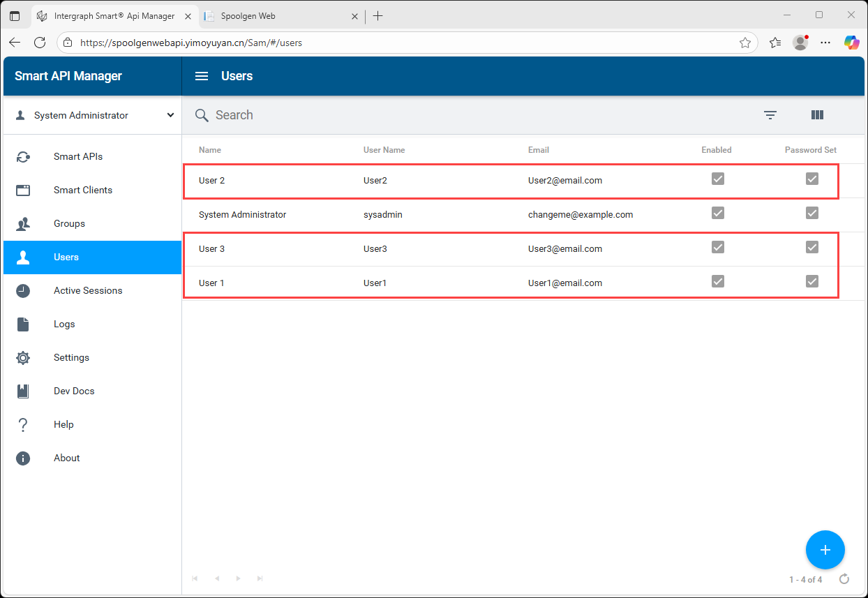Toggle the Enabled checkbox for User 1

(x=717, y=282)
